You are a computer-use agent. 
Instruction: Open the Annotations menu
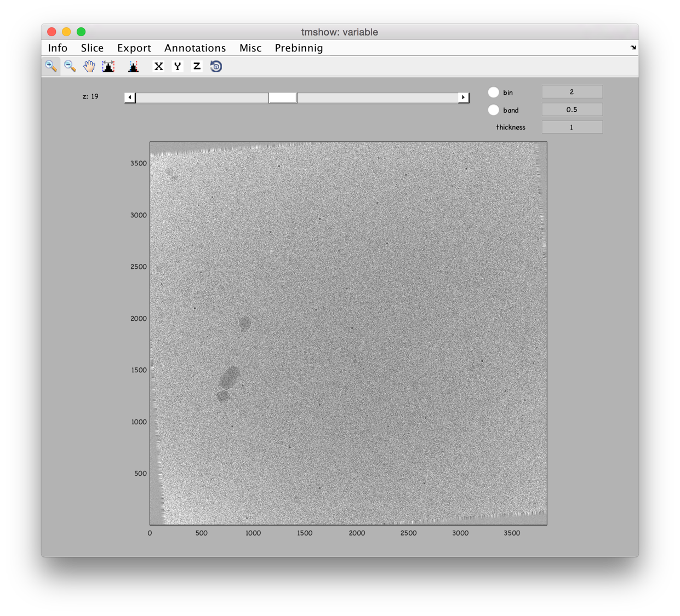[x=195, y=48]
